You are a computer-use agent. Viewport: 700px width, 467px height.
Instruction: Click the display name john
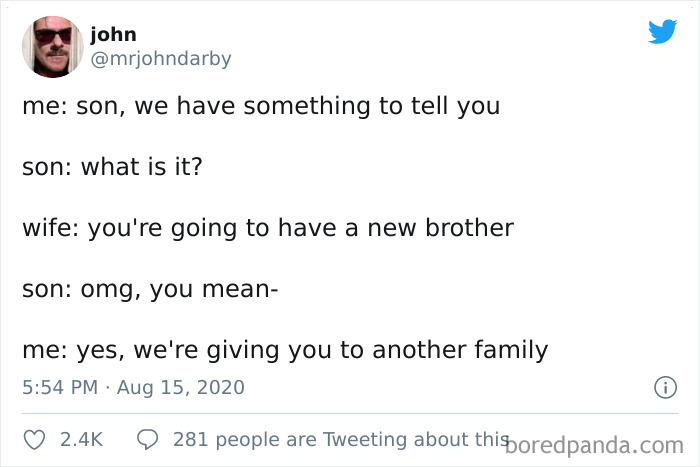[x=113, y=35]
